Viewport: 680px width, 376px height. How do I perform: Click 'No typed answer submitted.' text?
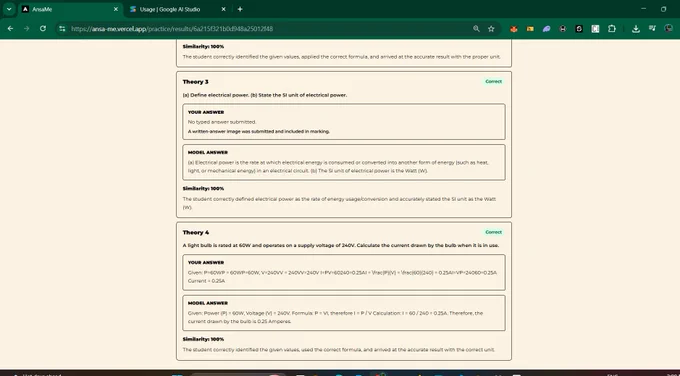(222, 122)
